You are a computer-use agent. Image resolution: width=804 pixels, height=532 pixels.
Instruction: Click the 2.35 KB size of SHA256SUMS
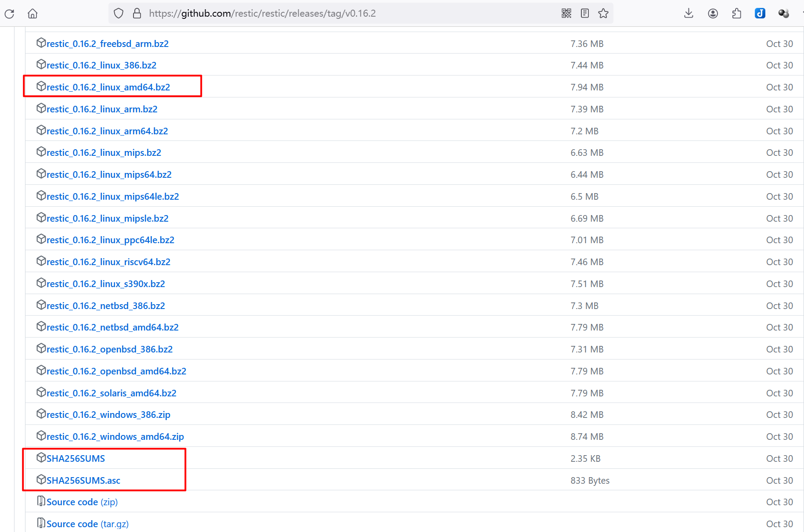coord(585,459)
